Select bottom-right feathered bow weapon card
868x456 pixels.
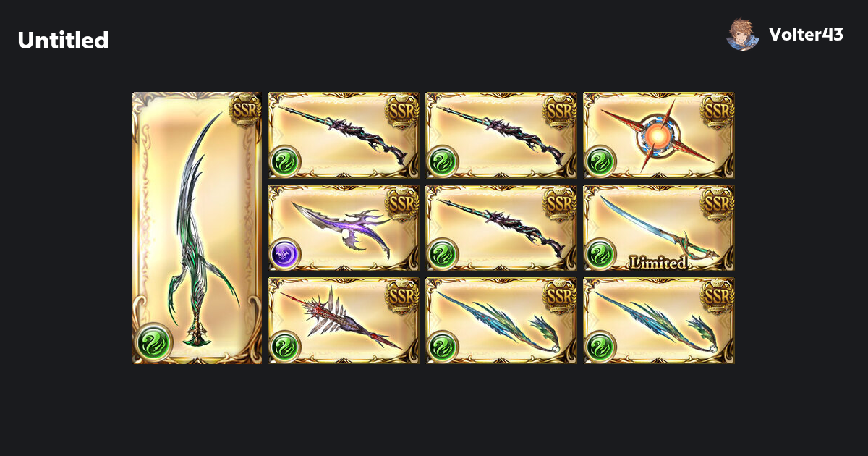point(659,321)
